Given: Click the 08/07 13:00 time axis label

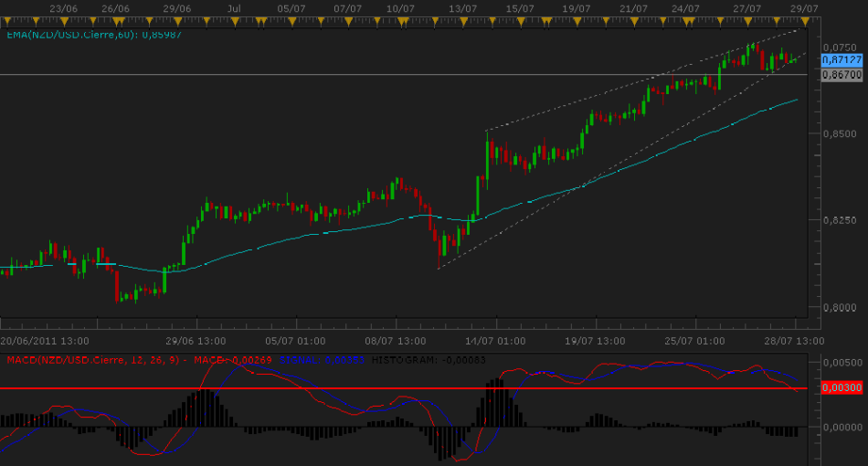Looking at the screenshot, I should tap(395, 340).
